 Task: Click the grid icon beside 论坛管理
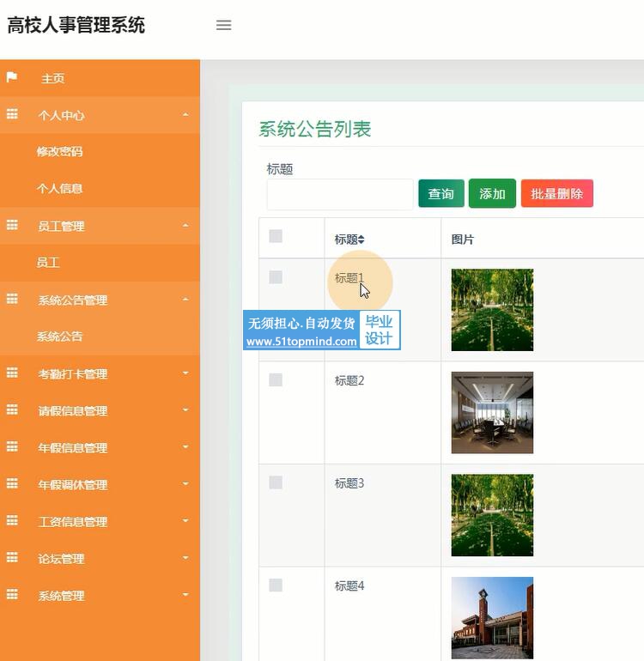(x=12, y=557)
